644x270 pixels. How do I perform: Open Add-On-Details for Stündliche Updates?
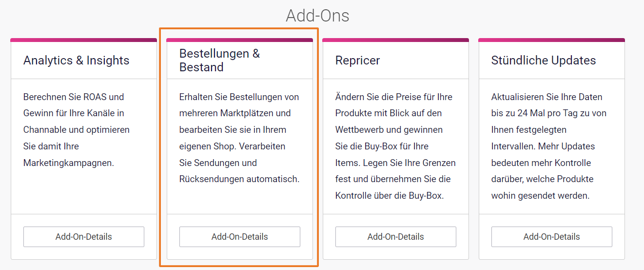coord(552,237)
